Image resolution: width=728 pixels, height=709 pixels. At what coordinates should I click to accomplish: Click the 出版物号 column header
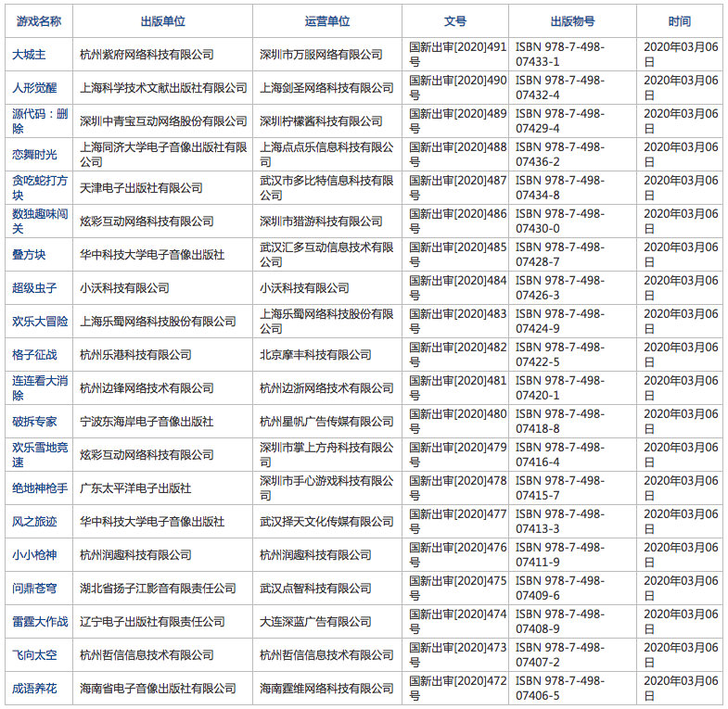pos(572,21)
